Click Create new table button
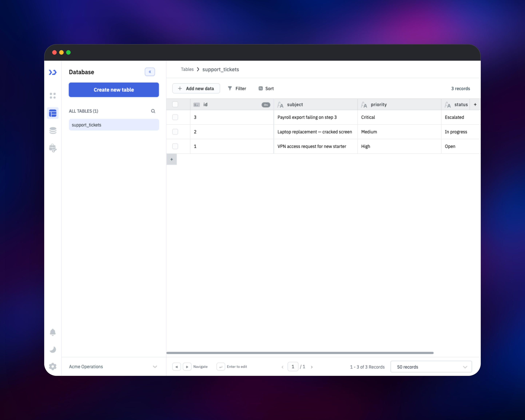Viewport: 525px width, 420px height. pos(114,90)
